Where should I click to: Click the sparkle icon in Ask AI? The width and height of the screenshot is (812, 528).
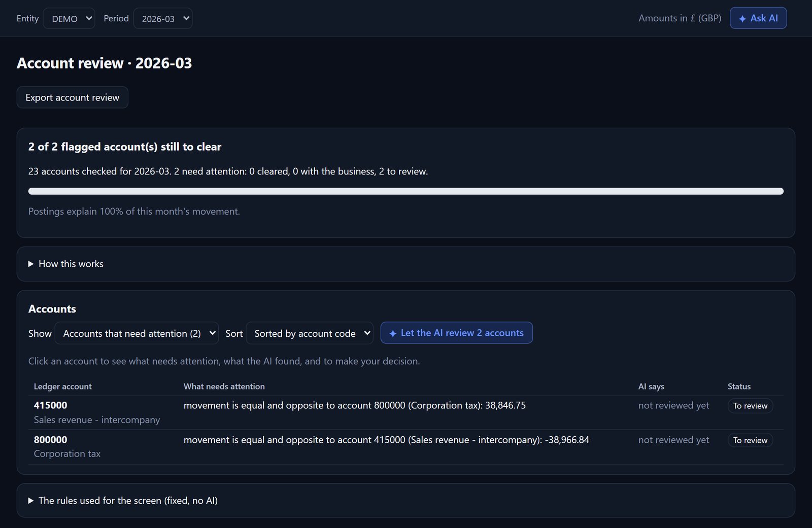[742, 19]
